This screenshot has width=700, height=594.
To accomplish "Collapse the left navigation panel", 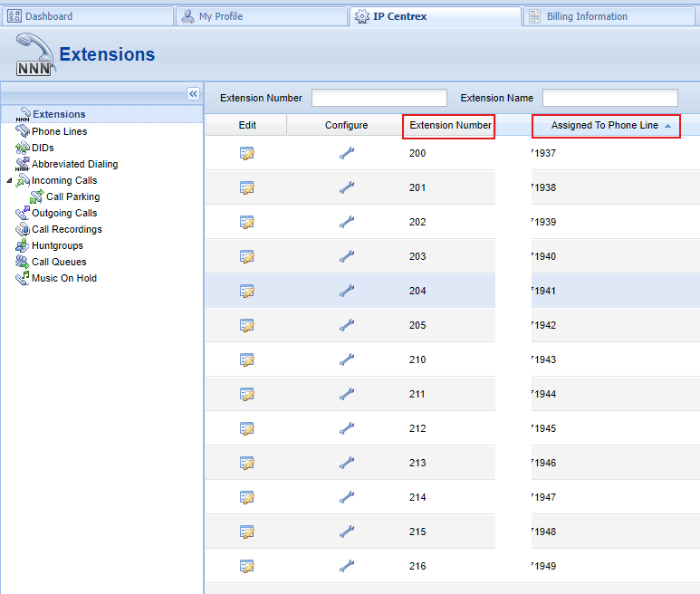I will pos(193,93).
